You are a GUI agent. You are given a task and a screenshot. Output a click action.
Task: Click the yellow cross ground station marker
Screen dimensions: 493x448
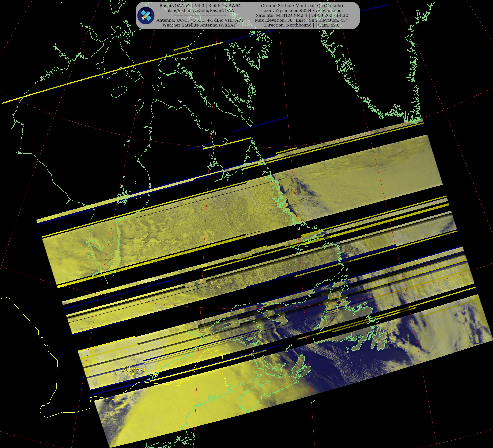156,374
